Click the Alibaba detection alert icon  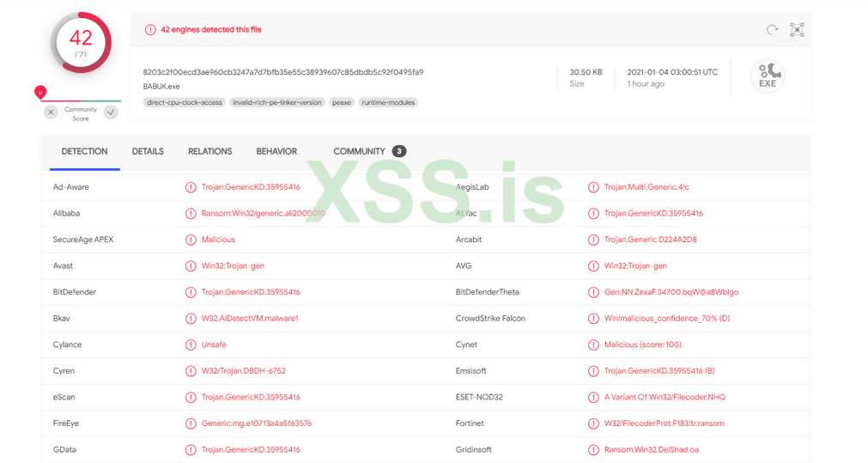tap(191, 213)
